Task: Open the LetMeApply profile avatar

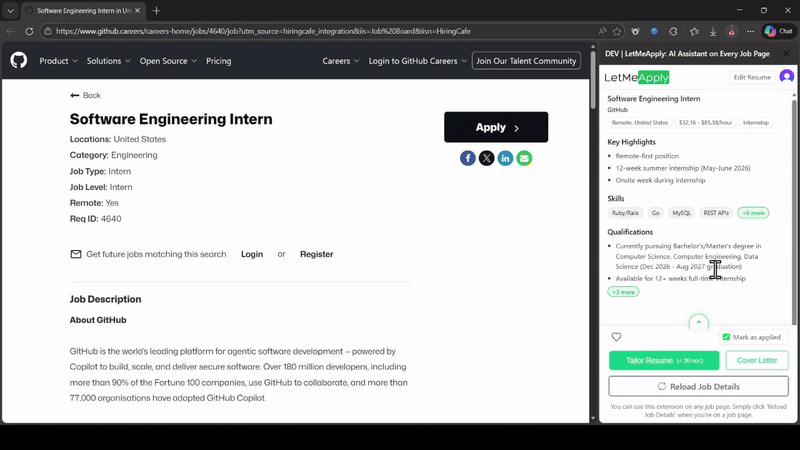Action: pos(787,77)
